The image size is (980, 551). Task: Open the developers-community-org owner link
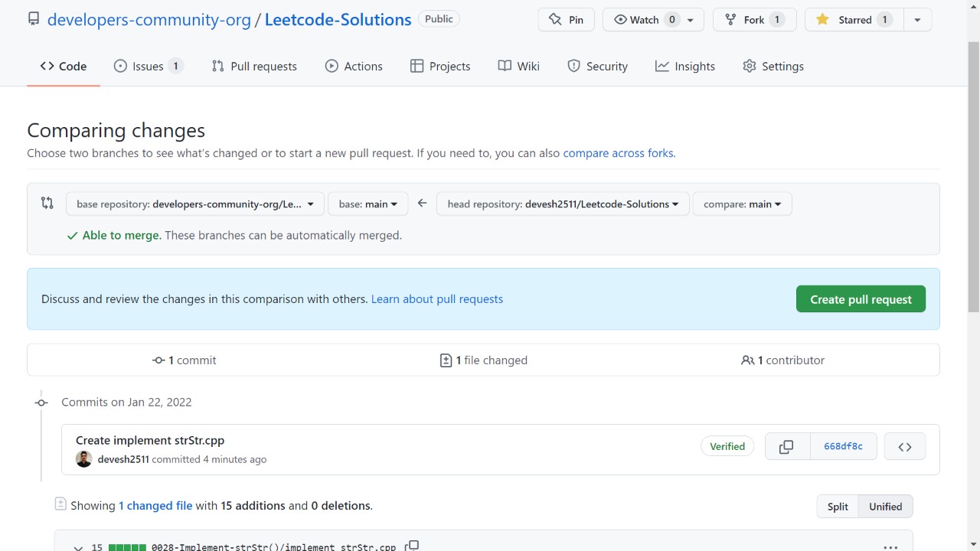[x=149, y=20]
